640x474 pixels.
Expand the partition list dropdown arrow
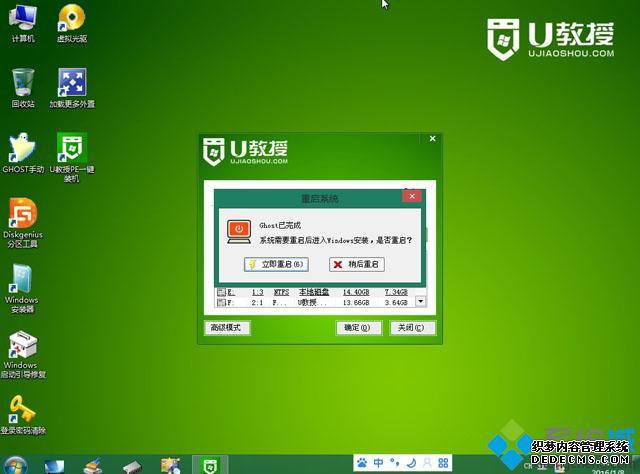pos(420,302)
